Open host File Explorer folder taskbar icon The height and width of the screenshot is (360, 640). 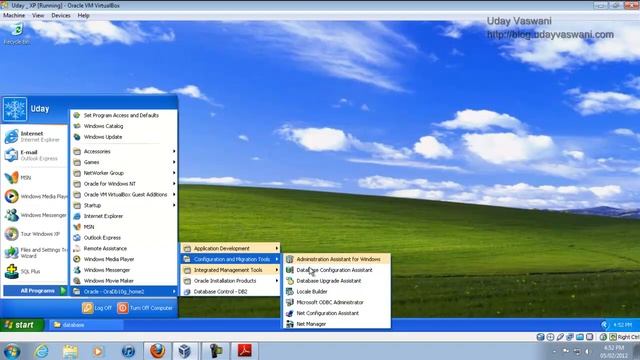pyautogui.click(x=70, y=351)
